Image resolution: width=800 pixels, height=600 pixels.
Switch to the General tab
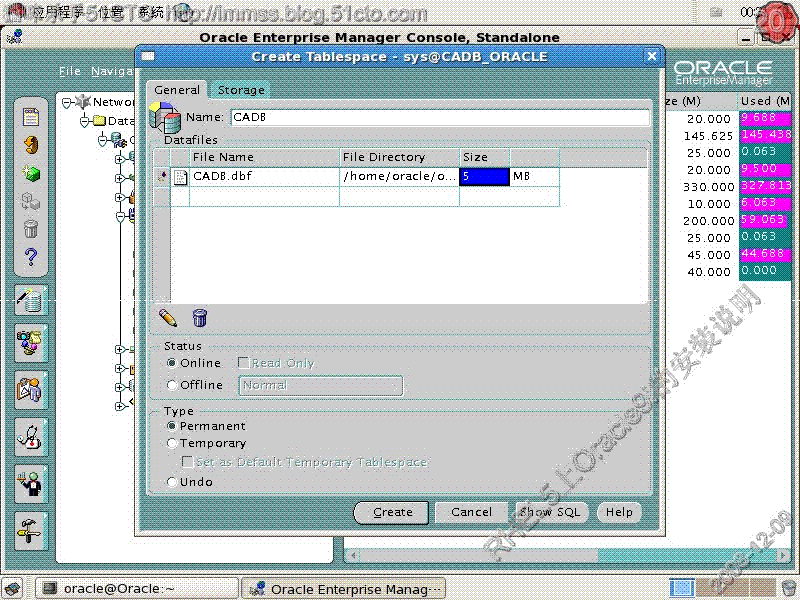(177, 90)
